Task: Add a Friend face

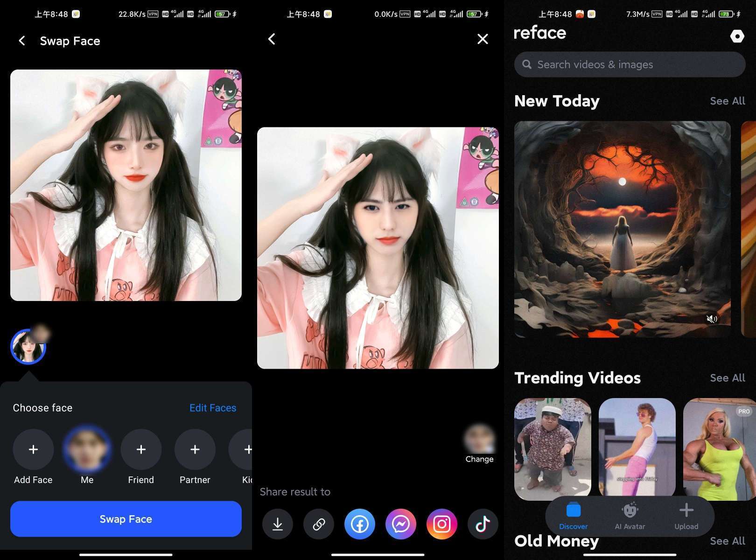Action: pos(141,449)
